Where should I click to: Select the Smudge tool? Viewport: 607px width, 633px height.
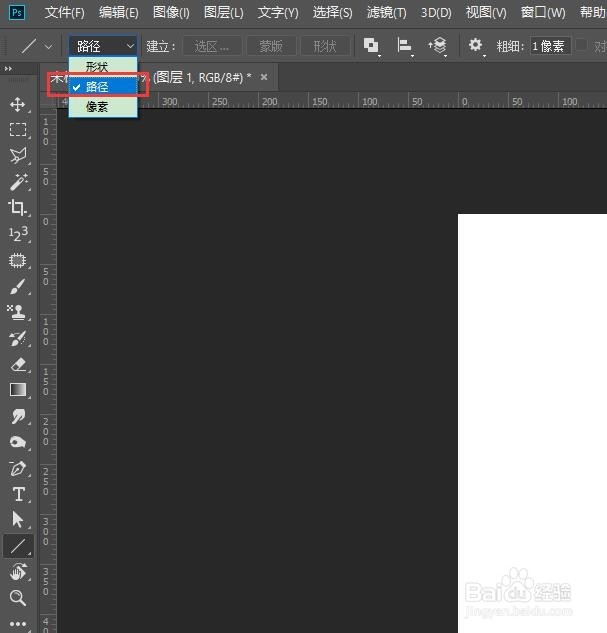pyautogui.click(x=18, y=416)
